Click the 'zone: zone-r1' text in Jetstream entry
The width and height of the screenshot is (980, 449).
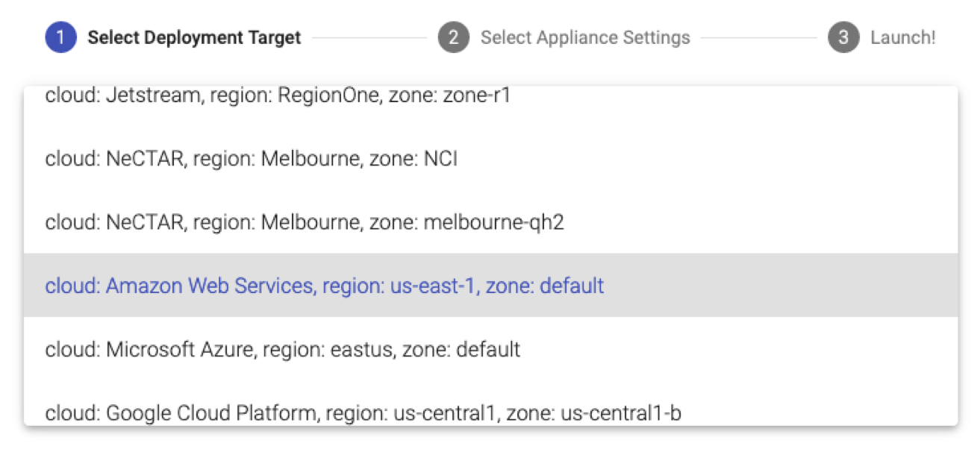tap(449, 95)
